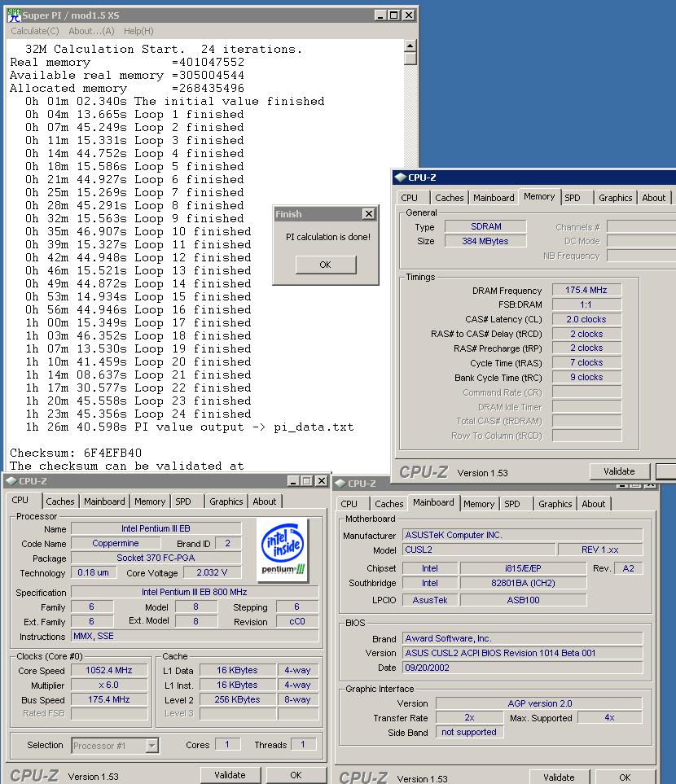This screenshot has width=676, height=784.
Task: Click the Checksum: 6F4EFB40 line
Action: [76, 453]
